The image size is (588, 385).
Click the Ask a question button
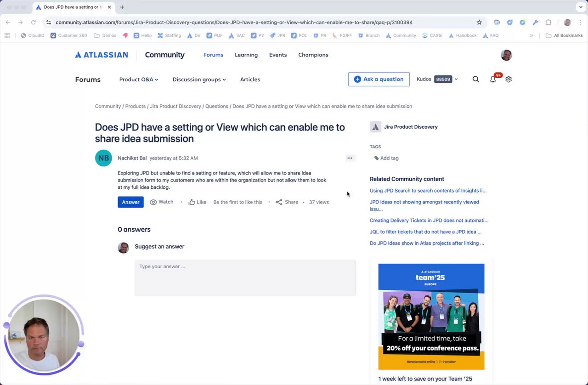(379, 79)
